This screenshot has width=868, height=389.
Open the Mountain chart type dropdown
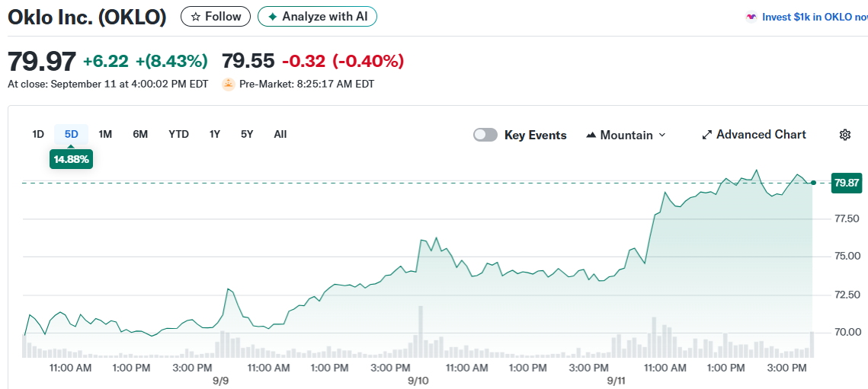(x=626, y=135)
